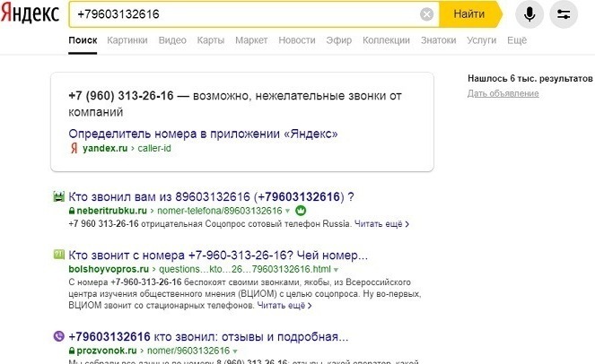Open the Знатоки tab
Viewport: 595px width, 364px height.
(x=438, y=40)
